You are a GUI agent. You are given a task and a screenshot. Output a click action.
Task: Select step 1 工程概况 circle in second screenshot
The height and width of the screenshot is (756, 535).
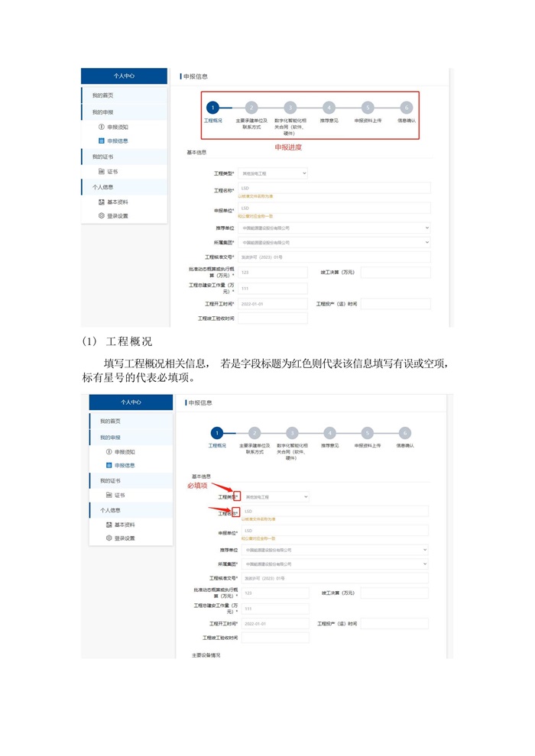[217, 433]
